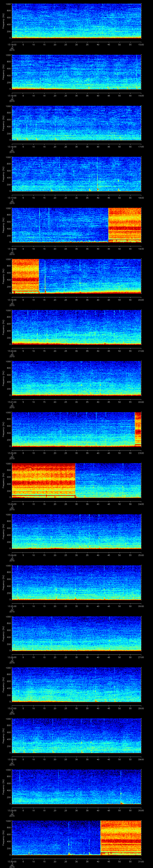Select the "13:23:00" start time label
The image size is (153, 868).
[x=12, y=504]
